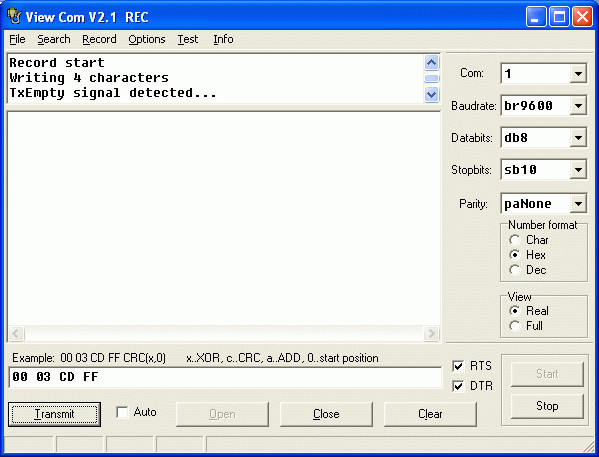Click the View Com app icon in title bar
The height and width of the screenshot is (457, 599).
coord(15,17)
